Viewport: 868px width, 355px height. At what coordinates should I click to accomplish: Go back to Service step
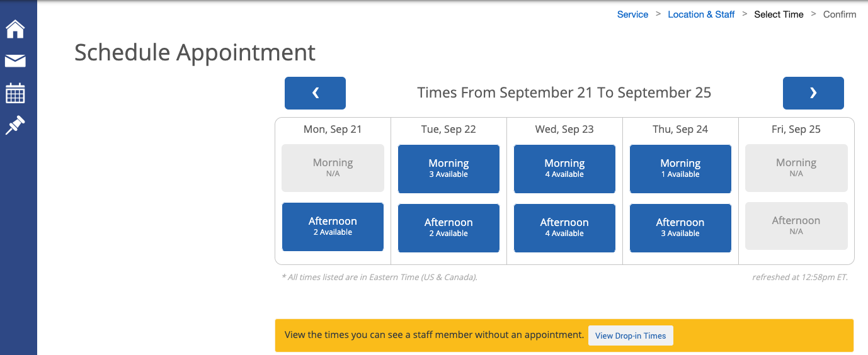[632, 14]
